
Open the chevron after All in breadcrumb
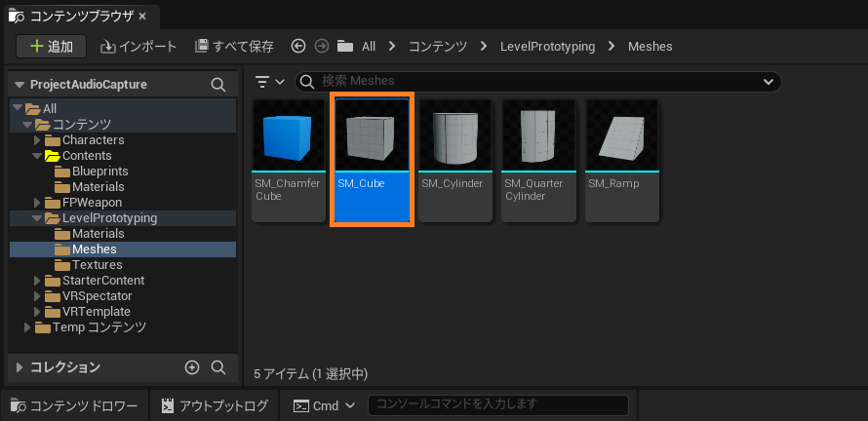coord(392,47)
